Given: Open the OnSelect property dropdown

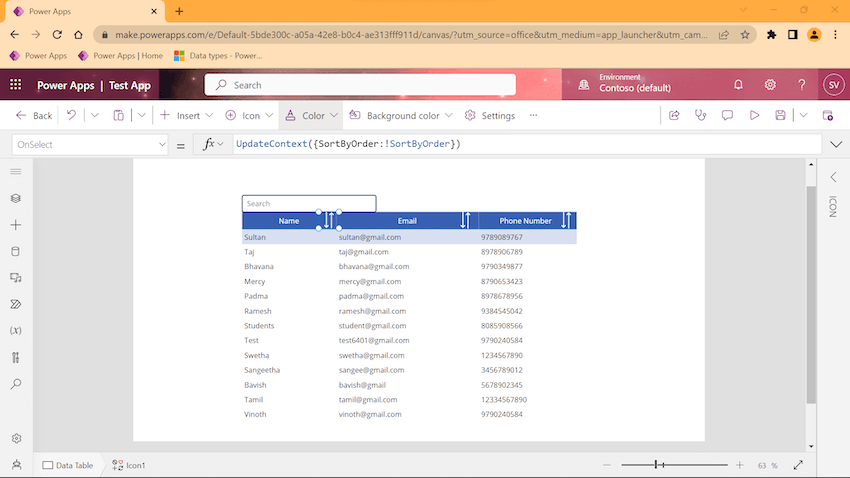Looking at the screenshot, I should coord(90,144).
